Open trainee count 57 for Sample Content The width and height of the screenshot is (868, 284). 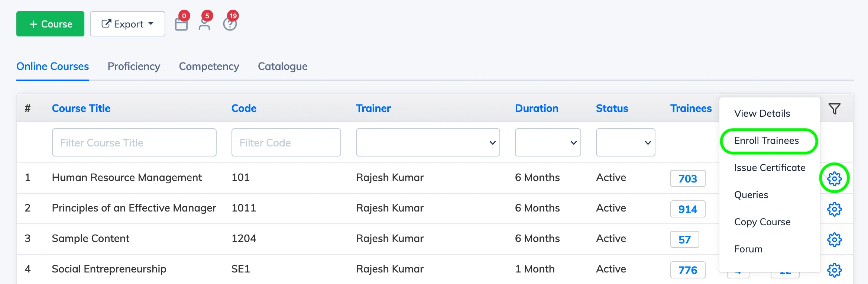[684, 239]
